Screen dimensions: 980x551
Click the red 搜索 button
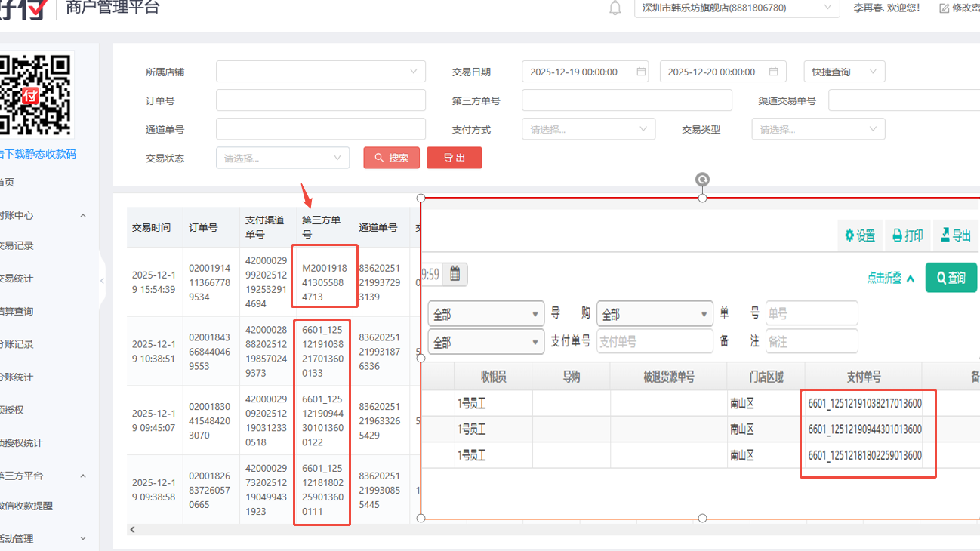(391, 158)
